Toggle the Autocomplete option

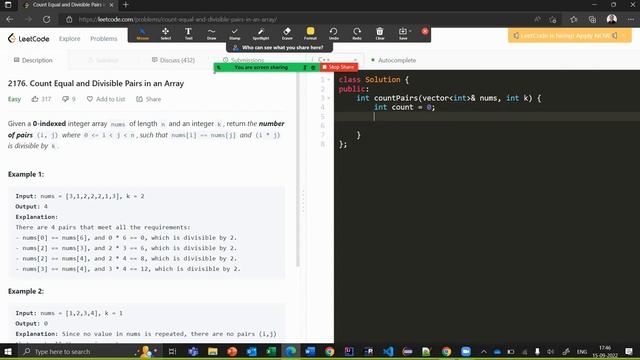[x=393, y=60]
